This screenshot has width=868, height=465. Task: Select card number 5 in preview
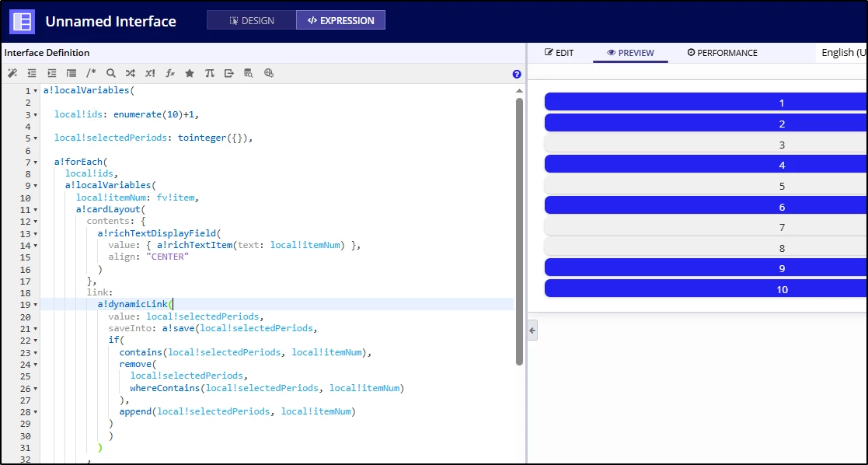pos(706,185)
